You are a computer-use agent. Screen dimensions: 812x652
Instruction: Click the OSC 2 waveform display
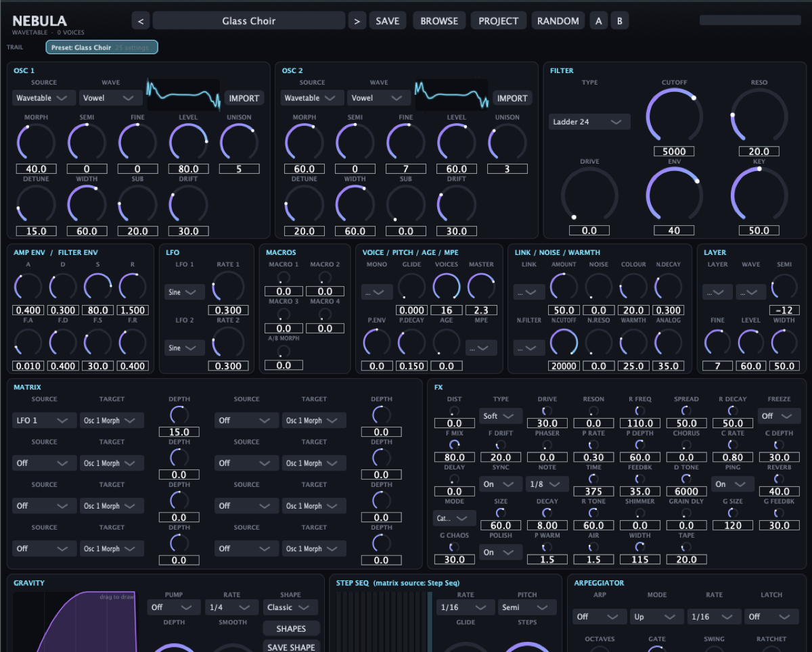(x=452, y=95)
